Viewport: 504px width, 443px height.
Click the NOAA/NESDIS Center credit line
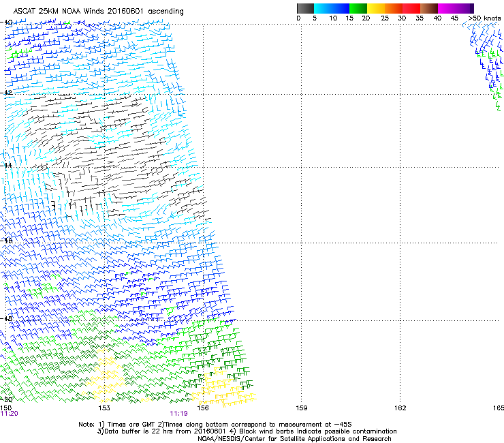(x=294, y=439)
